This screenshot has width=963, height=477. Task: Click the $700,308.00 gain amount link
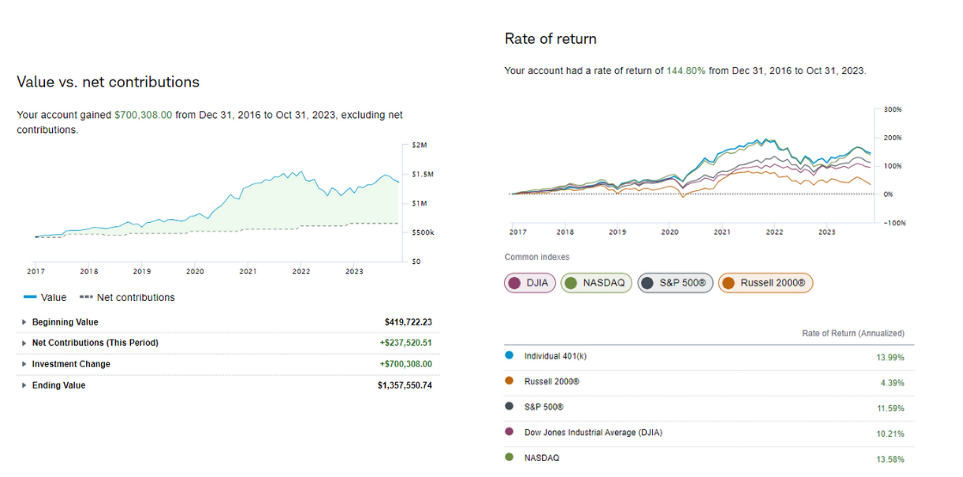143,115
